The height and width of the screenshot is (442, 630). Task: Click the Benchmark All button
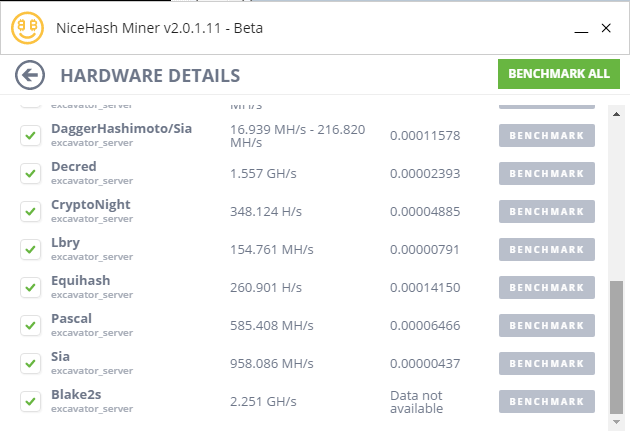click(x=559, y=74)
